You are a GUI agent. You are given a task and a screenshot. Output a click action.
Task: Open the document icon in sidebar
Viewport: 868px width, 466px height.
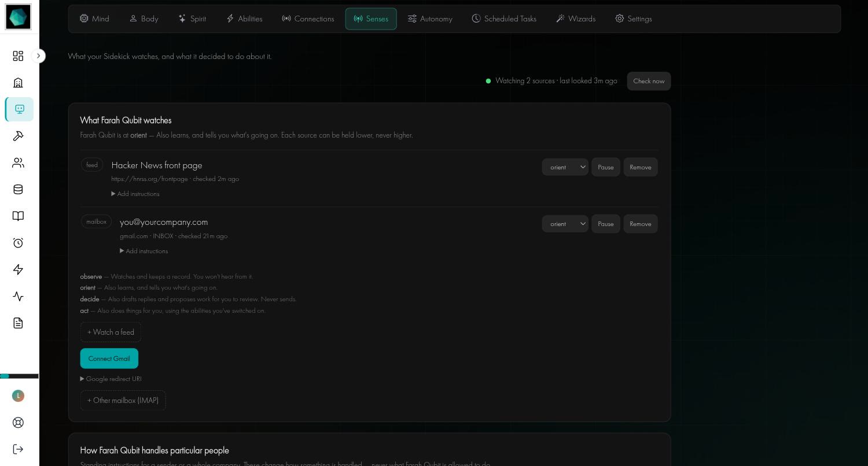18,323
